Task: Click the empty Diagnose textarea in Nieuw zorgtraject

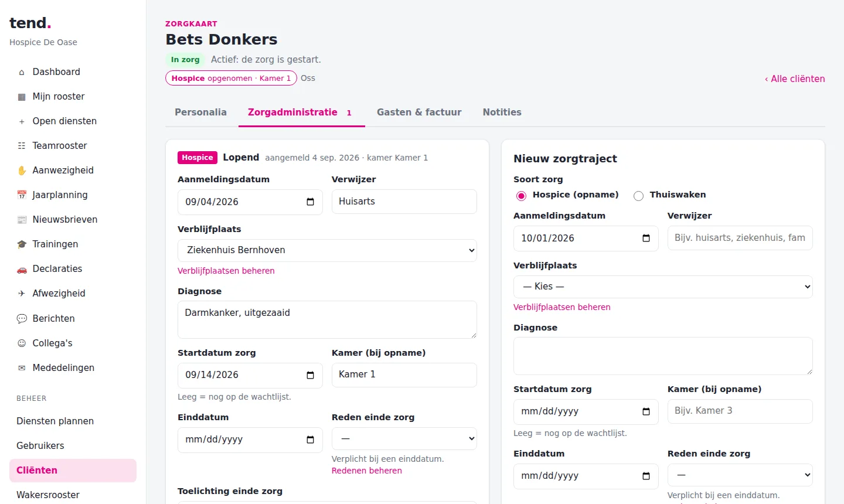Action: coord(663,356)
